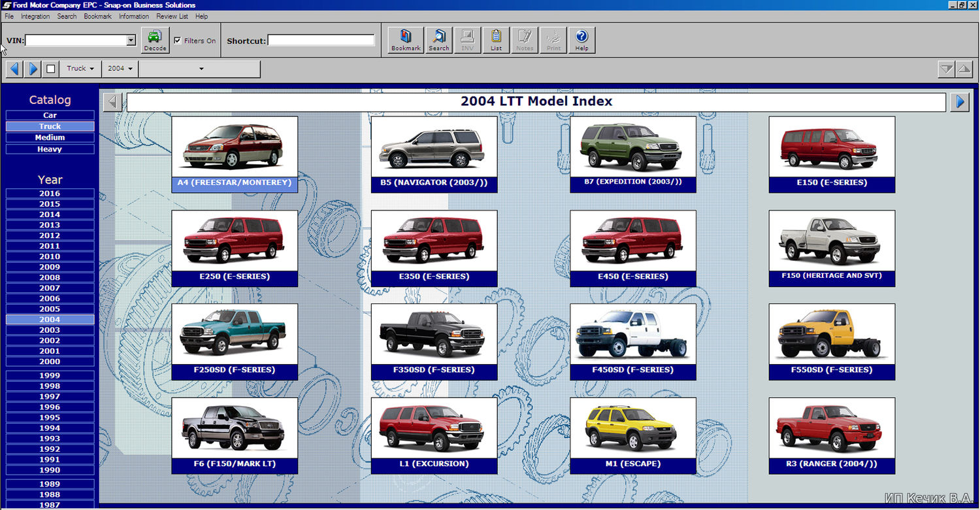Open the List toolbar icon
The image size is (980, 510).
coord(496,40)
